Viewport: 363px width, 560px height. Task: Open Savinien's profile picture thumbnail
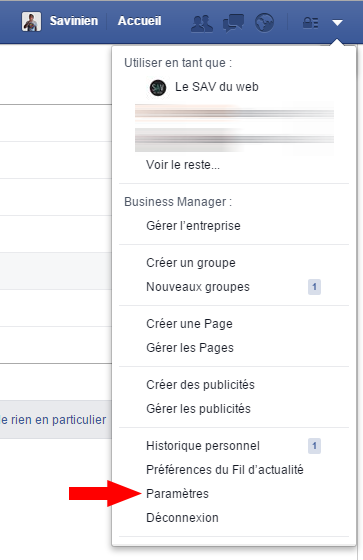[x=31, y=21]
